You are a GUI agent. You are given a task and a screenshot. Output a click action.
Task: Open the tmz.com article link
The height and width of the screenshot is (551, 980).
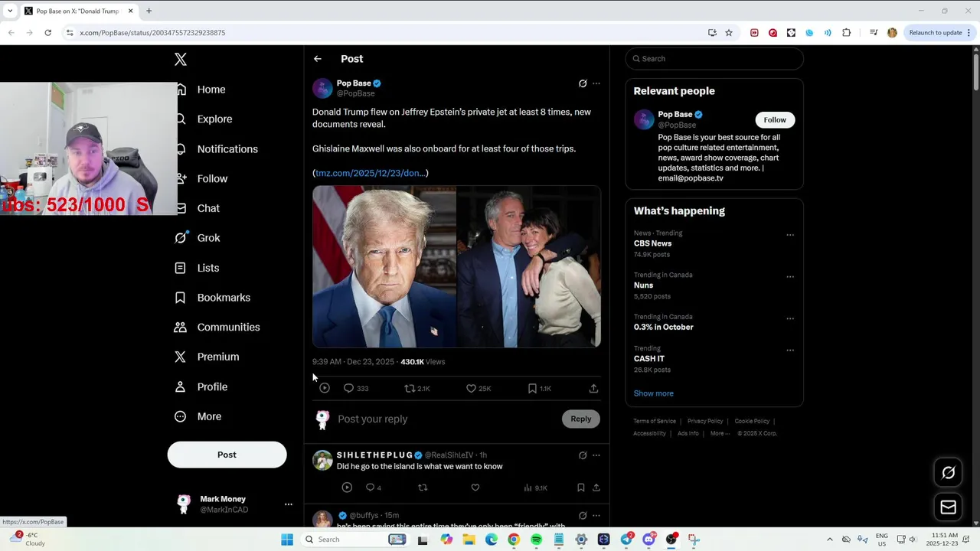[x=371, y=173]
